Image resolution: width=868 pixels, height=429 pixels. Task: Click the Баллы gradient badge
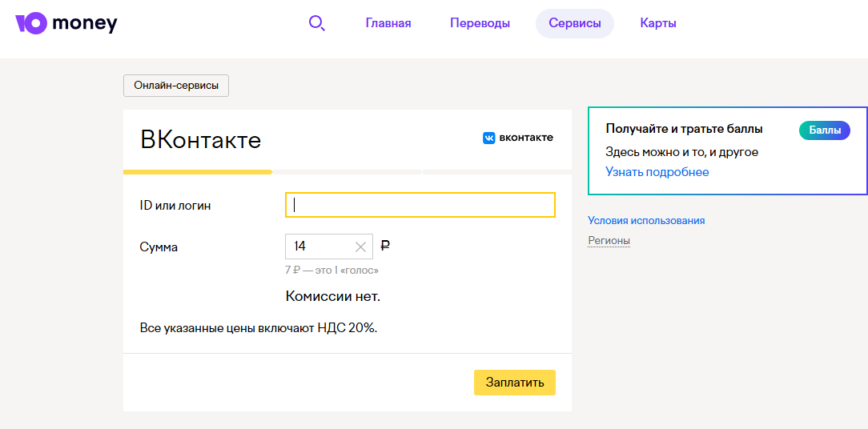point(824,130)
